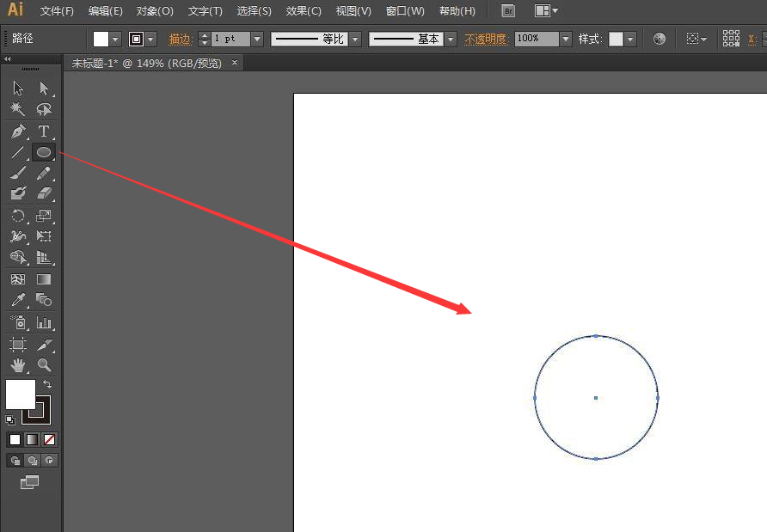
Task: Open the 样式 graphic style dropdown
Action: coord(630,40)
